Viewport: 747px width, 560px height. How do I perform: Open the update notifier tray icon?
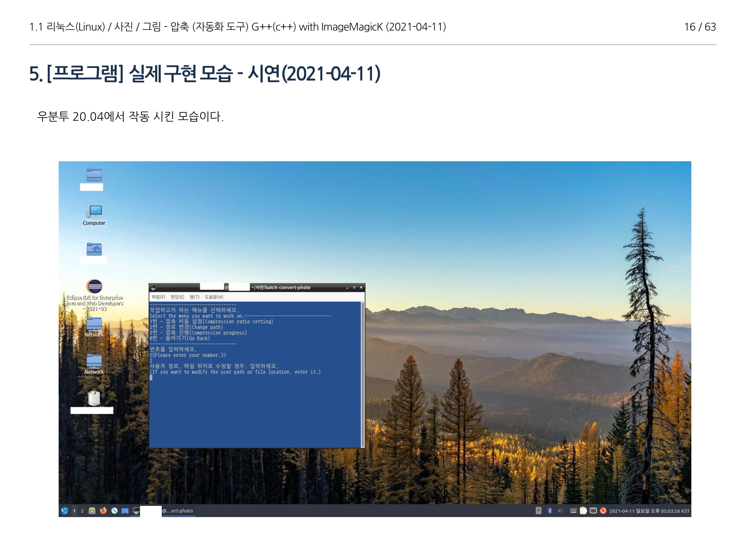click(603, 511)
